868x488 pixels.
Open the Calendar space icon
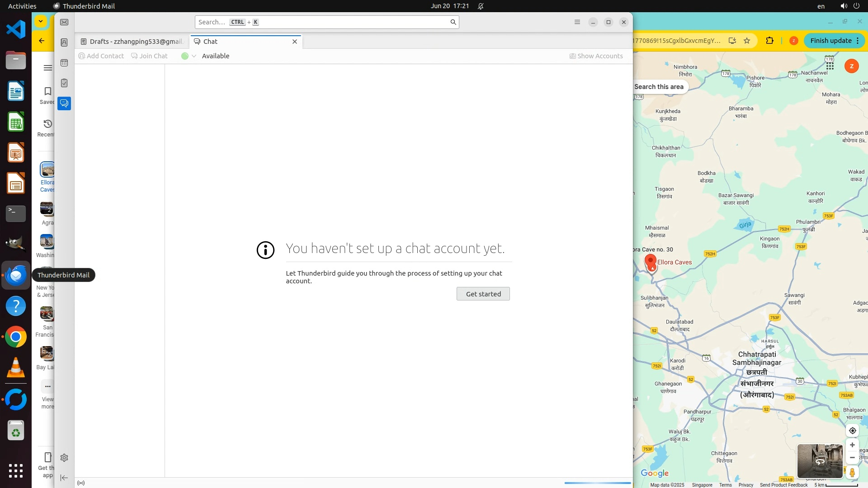(64, 63)
